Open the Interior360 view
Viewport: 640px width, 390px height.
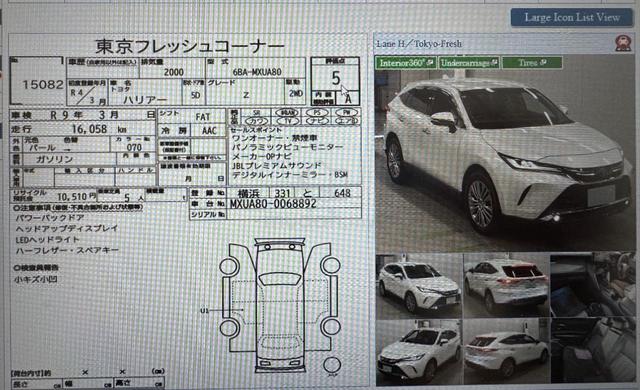coord(406,63)
